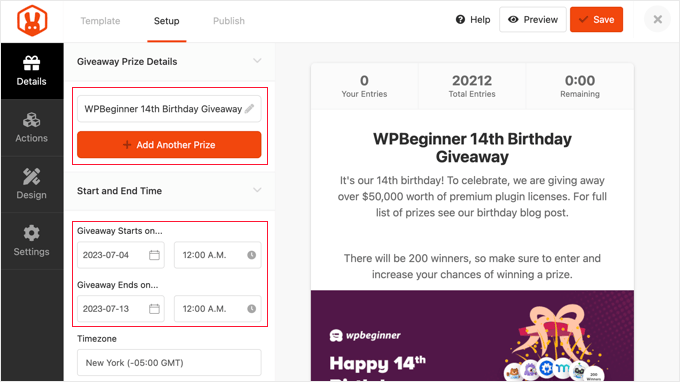This screenshot has height=382, width=680.
Task: Click the wpbeginner banner image
Action: [472, 336]
